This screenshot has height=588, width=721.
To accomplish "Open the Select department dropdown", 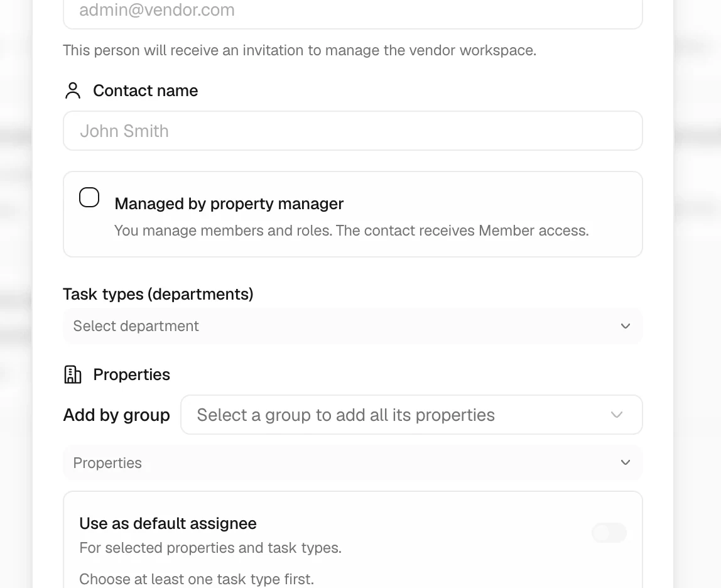I will (x=353, y=326).
